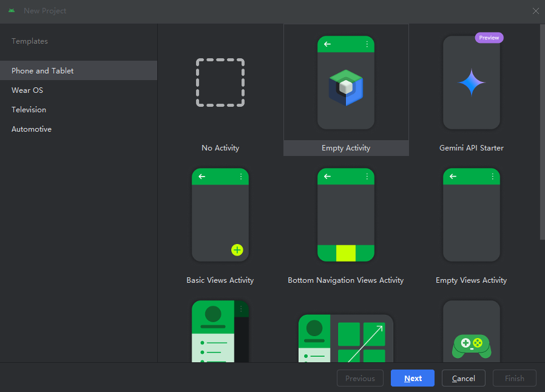Viewport: 545px width, 392px height.
Task: Select the Empty Views Activity template thumbnail
Action: click(x=472, y=215)
